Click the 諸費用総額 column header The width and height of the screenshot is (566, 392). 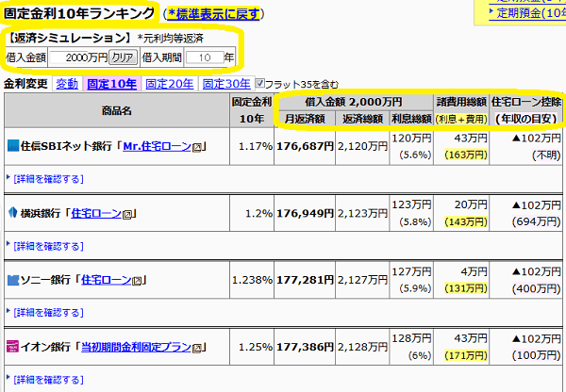click(x=461, y=109)
